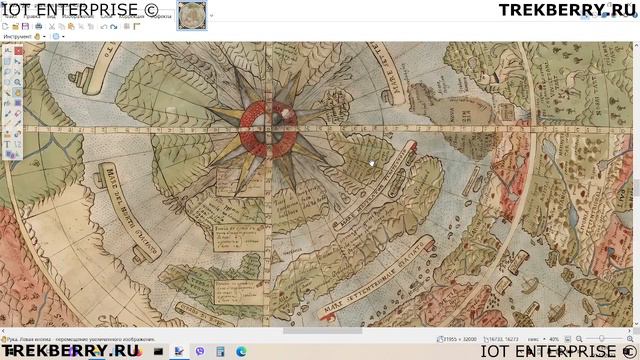
Task: Select the map image thumbnail tab
Action: (x=192, y=16)
